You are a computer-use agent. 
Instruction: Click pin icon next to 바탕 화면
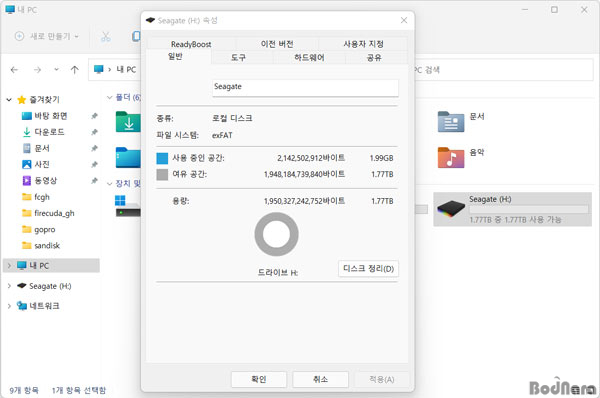94,116
